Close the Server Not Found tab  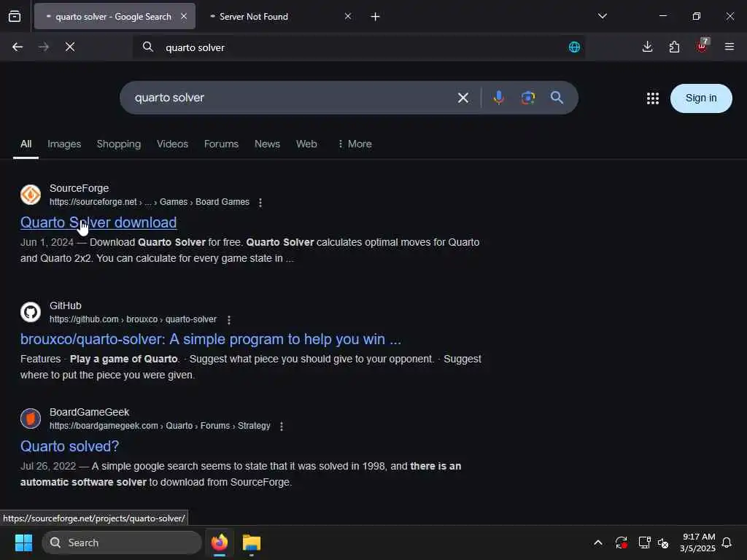point(348,16)
